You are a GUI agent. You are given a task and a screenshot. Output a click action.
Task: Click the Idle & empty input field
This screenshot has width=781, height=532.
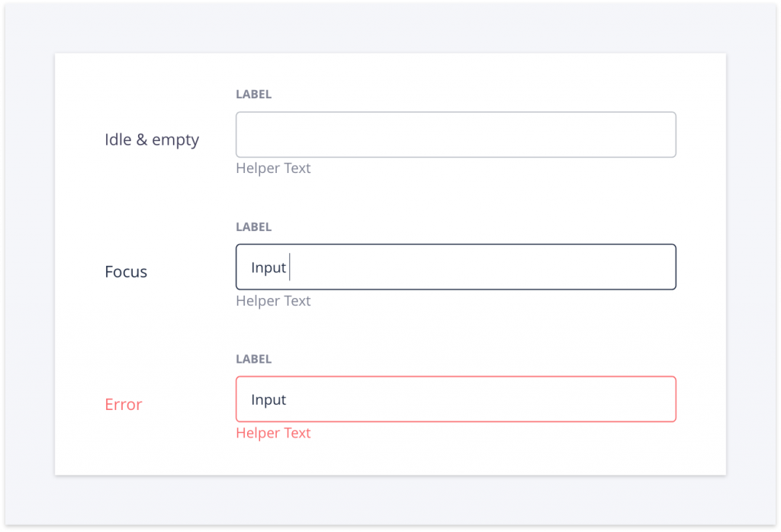click(x=456, y=134)
